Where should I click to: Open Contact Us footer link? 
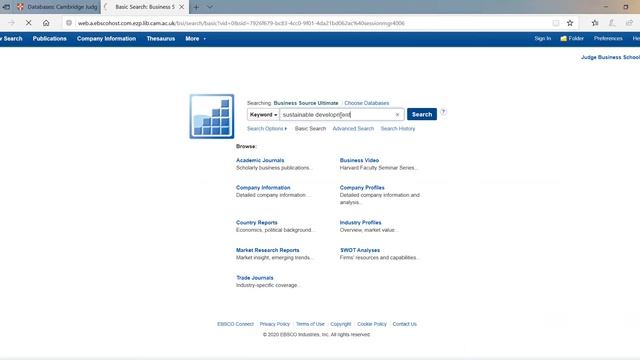404,324
